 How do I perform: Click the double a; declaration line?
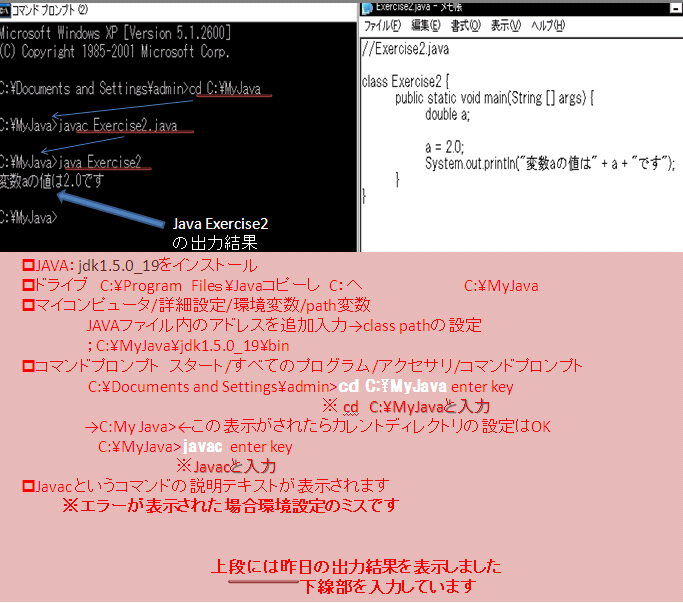click(447, 114)
